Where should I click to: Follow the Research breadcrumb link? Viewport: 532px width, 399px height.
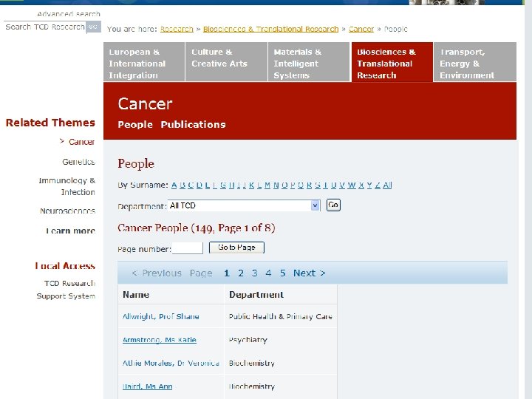[x=177, y=29]
